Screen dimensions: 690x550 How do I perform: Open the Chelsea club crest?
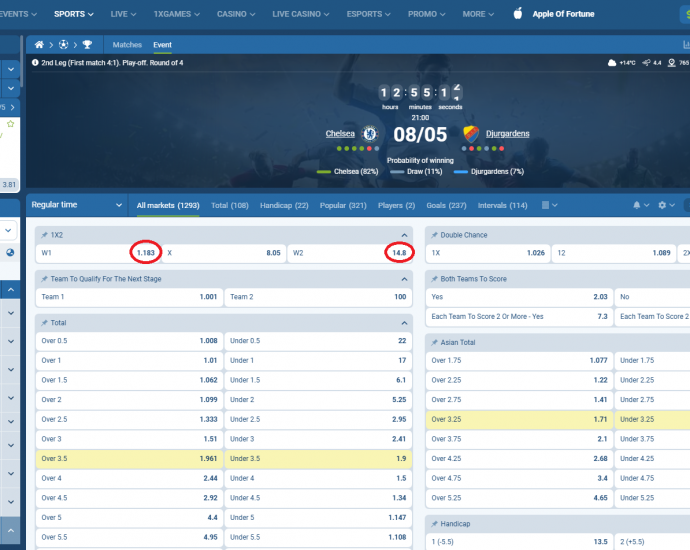[370, 133]
